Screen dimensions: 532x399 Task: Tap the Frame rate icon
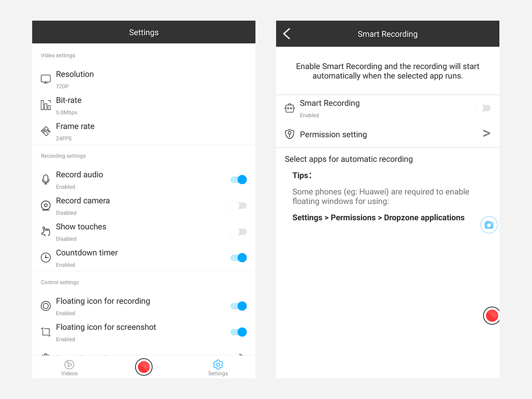coord(46,131)
